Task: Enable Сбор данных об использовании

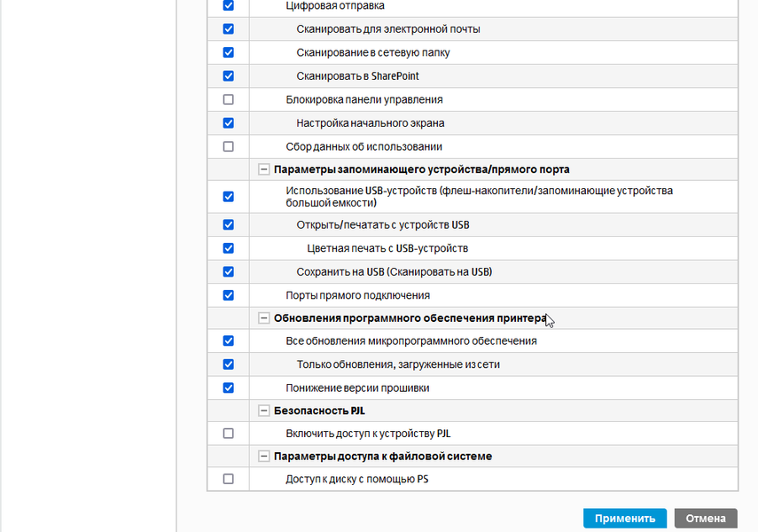Action: [229, 146]
